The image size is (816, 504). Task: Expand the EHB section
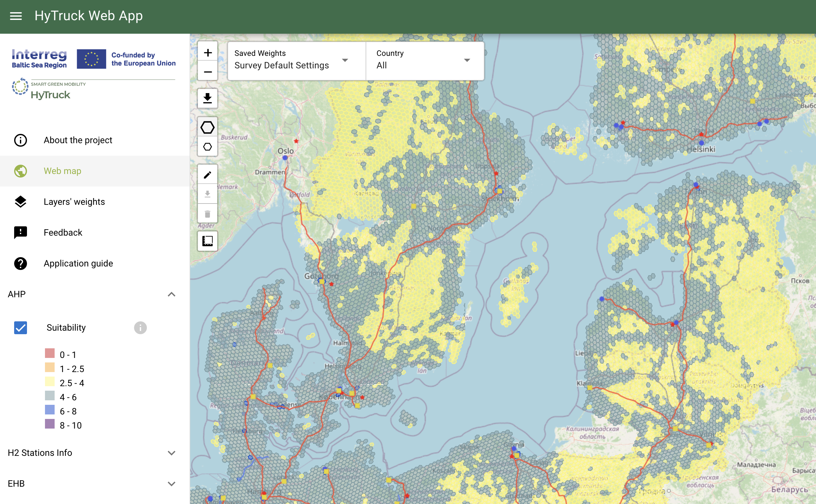coord(172,484)
